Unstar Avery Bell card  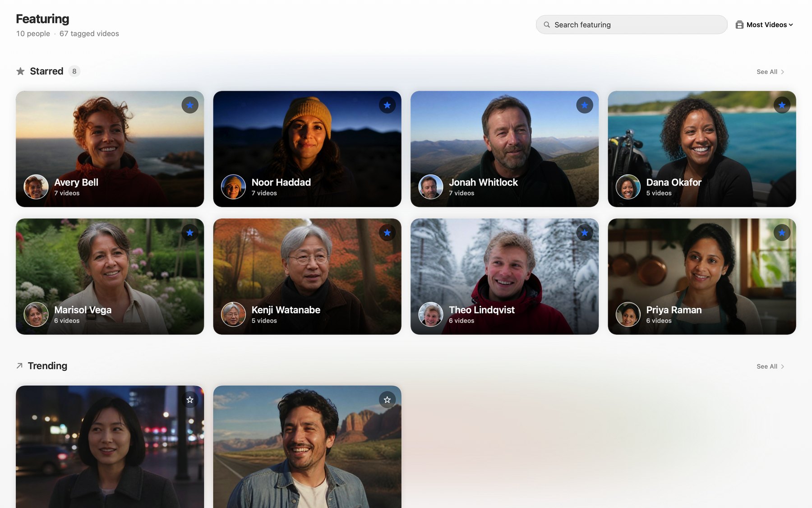(x=190, y=105)
